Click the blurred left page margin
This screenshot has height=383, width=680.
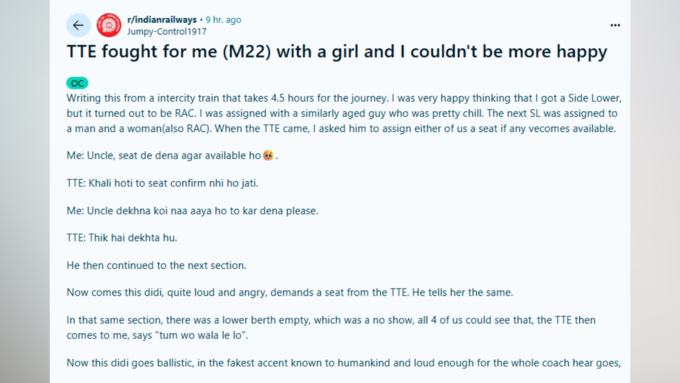[25, 191]
